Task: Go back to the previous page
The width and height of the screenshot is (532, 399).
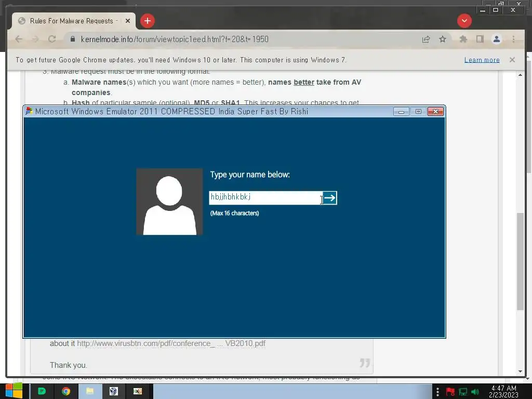Action: point(19,39)
